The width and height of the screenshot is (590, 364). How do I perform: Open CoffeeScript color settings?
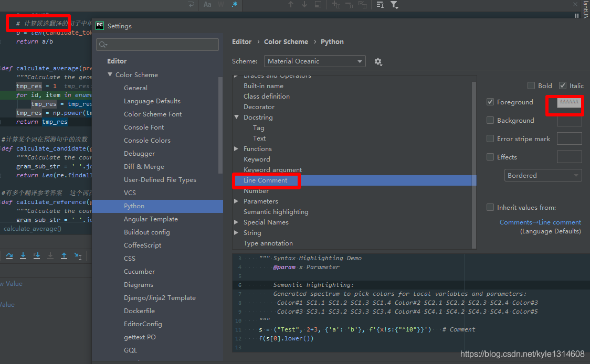click(x=142, y=245)
